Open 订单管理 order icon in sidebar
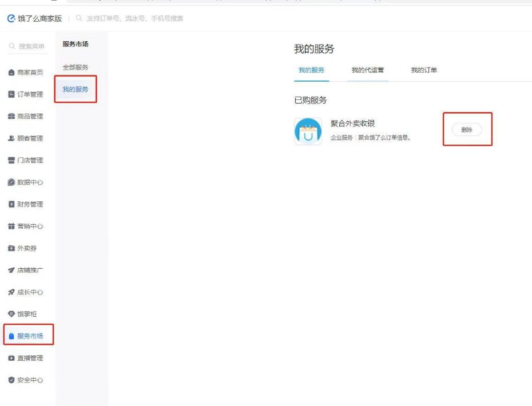 [11, 94]
